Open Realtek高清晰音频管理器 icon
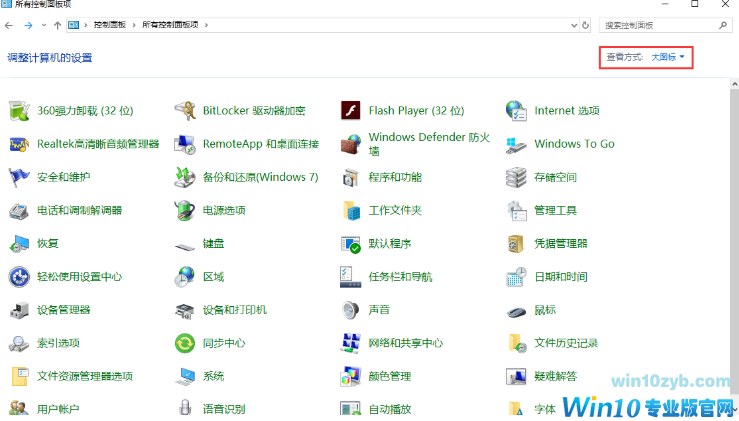The image size is (739, 421). (x=19, y=144)
